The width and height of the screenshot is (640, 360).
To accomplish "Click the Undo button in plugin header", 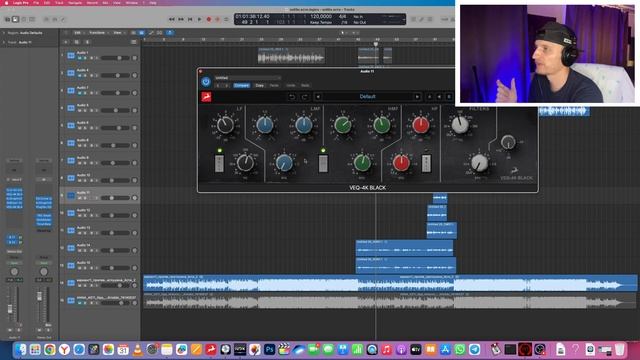I will coord(291,85).
